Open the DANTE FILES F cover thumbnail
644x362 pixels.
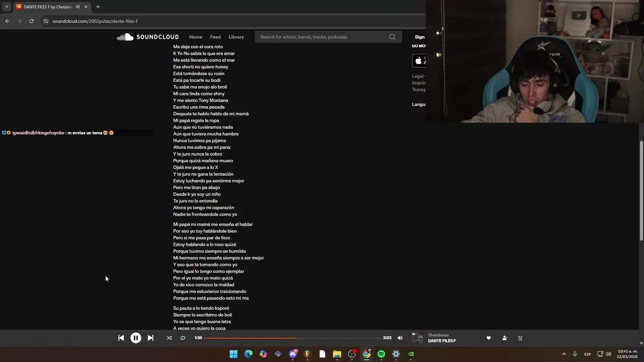pos(418,338)
